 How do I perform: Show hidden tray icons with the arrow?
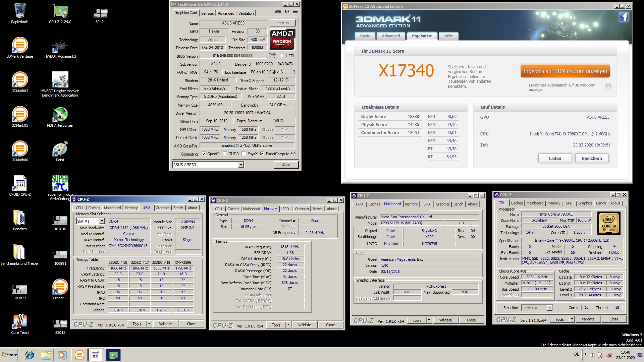click(x=585, y=355)
